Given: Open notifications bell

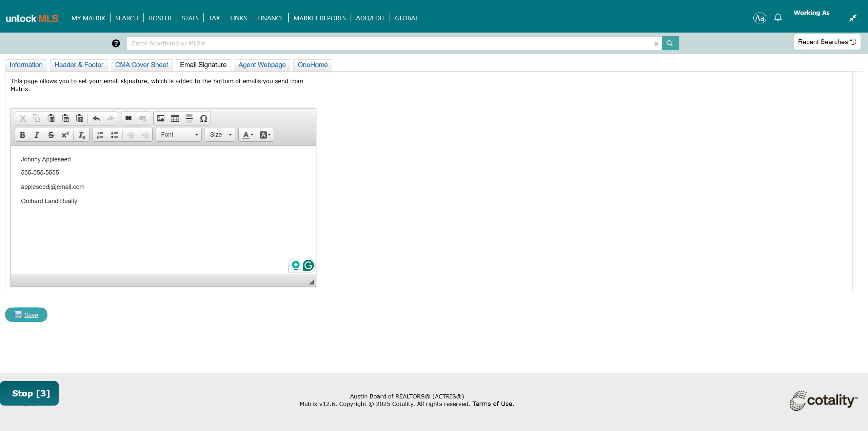Looking at the screenshot, I should [778, 18].
